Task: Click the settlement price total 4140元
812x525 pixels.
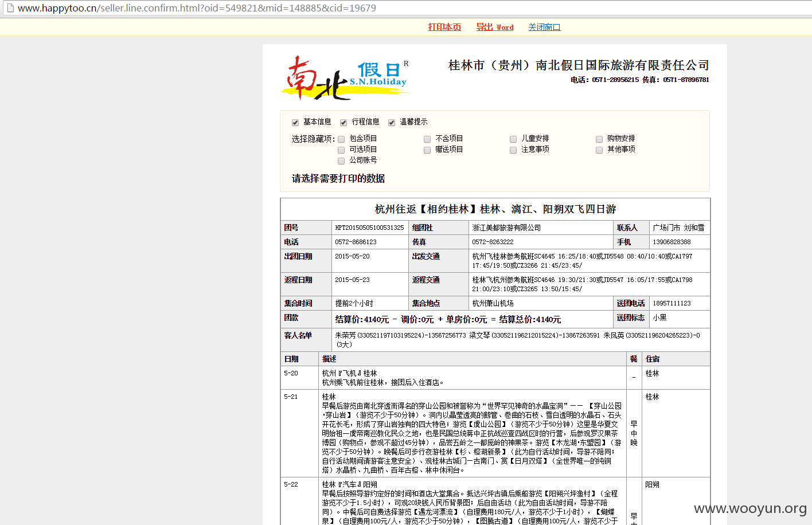Action: (530, 319)
